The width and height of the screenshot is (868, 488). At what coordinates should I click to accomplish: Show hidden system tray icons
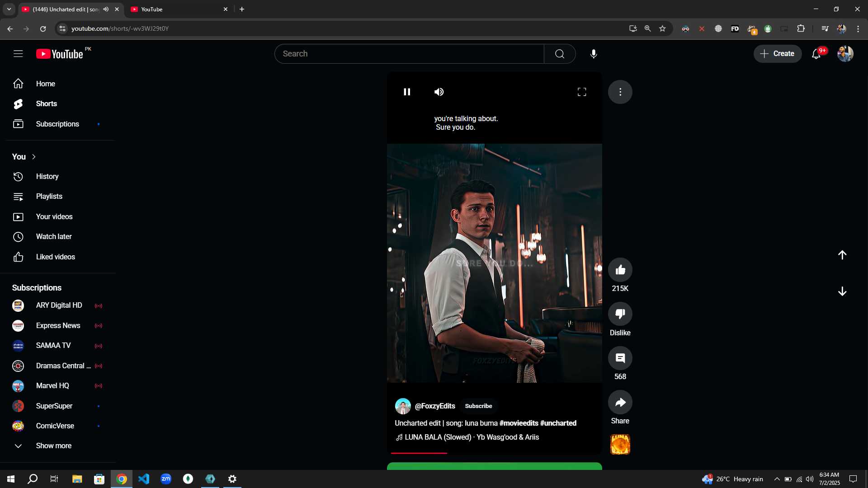click(x=777, y=479)
